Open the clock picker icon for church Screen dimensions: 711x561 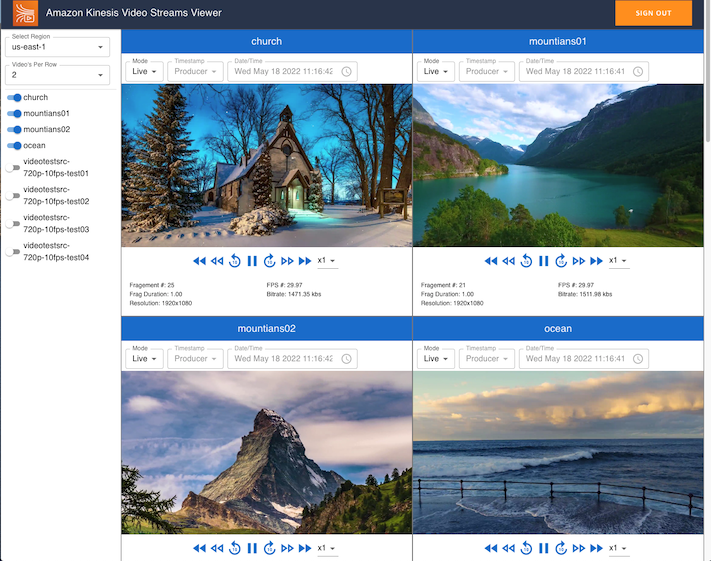[x=346, y=71]
